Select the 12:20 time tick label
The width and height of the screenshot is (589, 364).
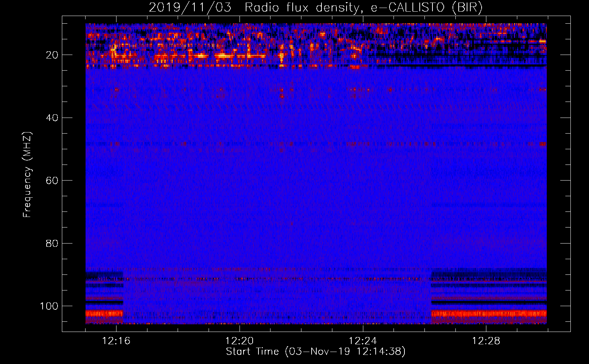pyautogui.click(x=240, y=341)
